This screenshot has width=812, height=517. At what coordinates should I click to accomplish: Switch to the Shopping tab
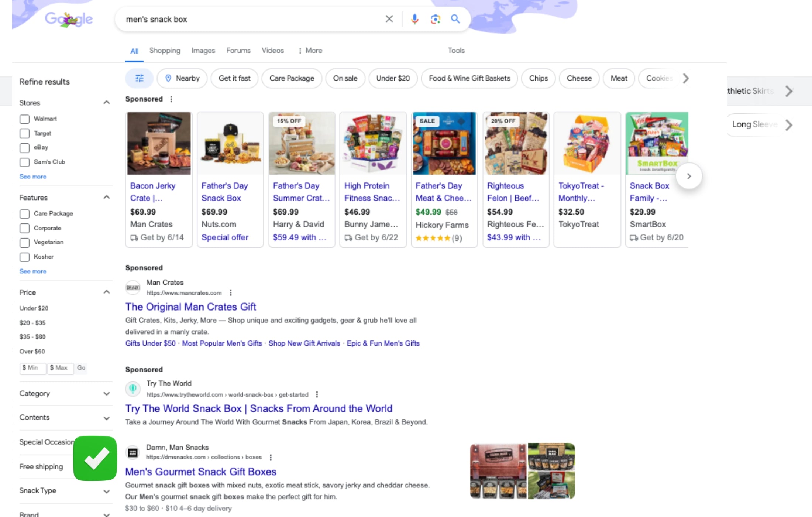[165, 51]
